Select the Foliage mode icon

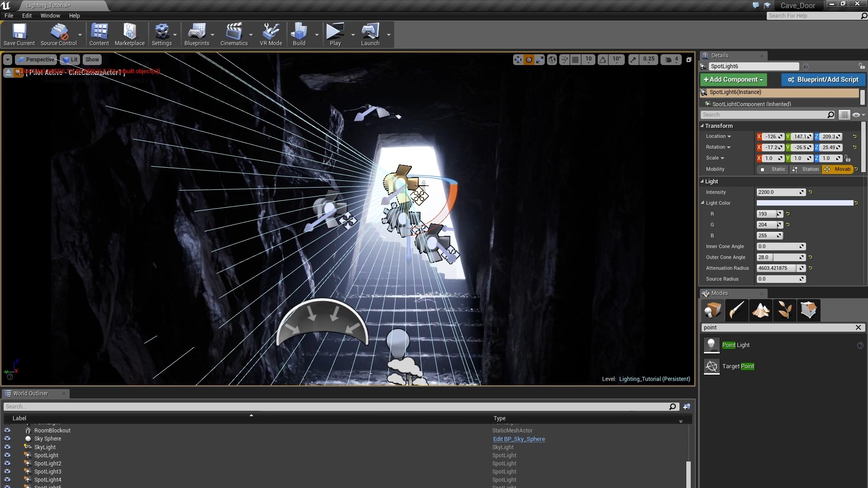tap(784, 310)
